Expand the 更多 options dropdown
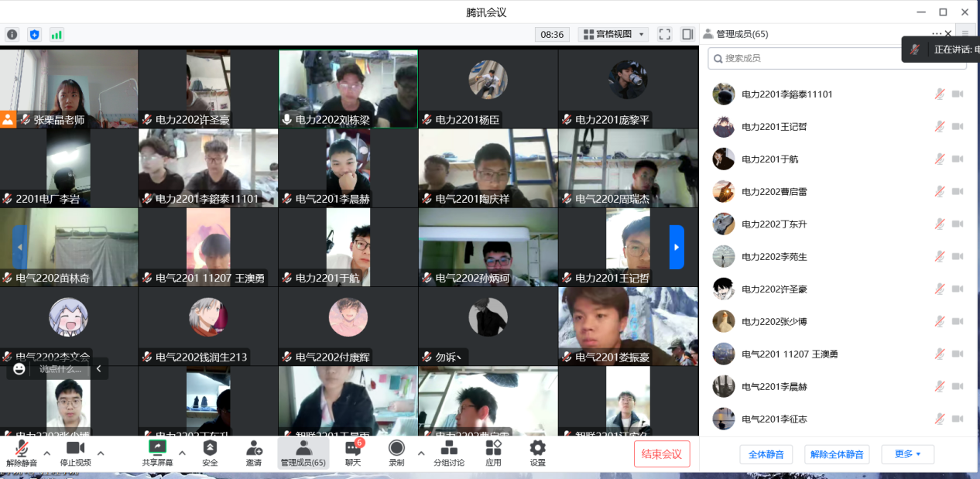980x479 pixels. point(907,454)
